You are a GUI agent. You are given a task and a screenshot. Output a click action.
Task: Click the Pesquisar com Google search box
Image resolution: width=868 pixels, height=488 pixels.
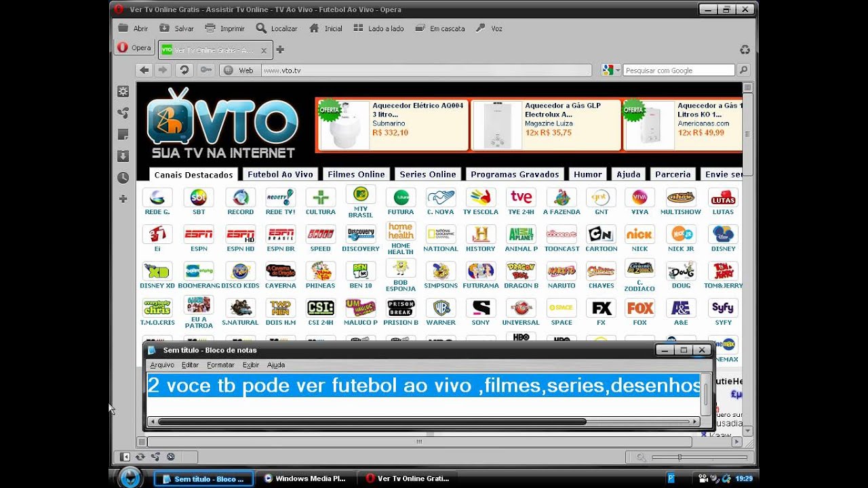679,70
